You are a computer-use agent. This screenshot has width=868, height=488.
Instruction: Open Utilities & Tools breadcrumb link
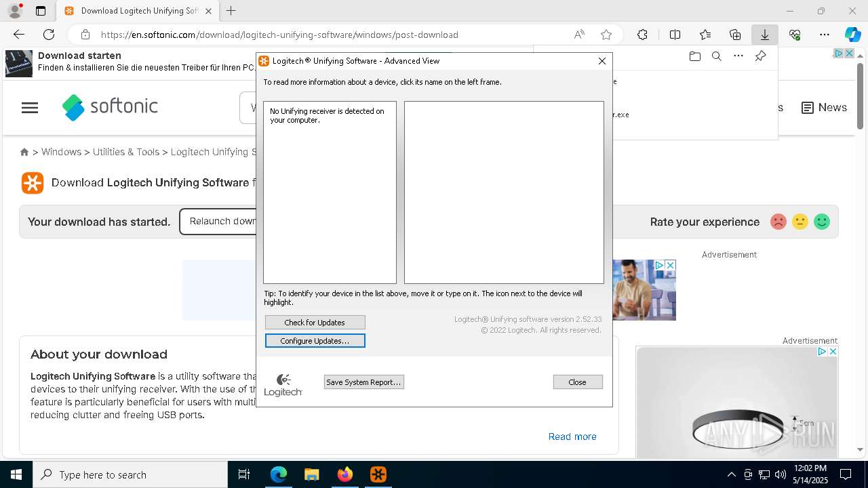click(x=126, y=152)
